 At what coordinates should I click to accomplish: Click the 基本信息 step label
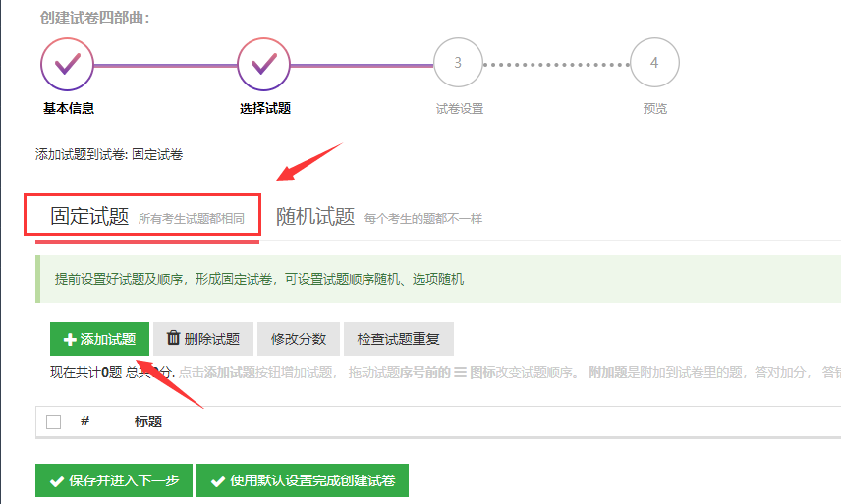tap(69, 108)
